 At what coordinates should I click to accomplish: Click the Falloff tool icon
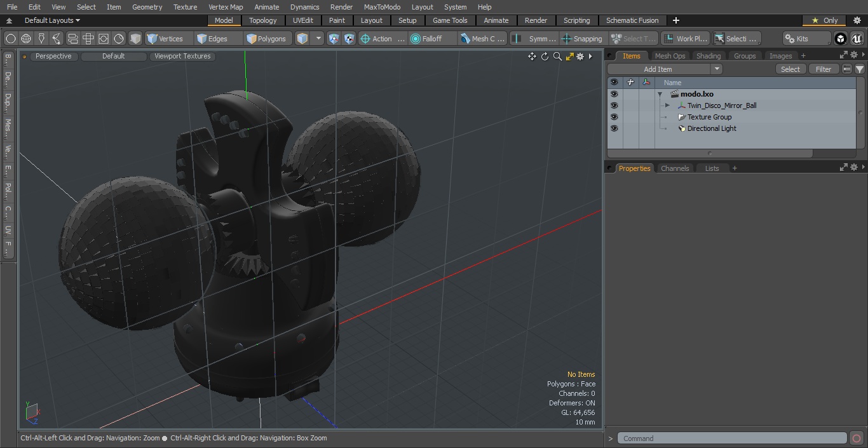click(x=416, y=39)
